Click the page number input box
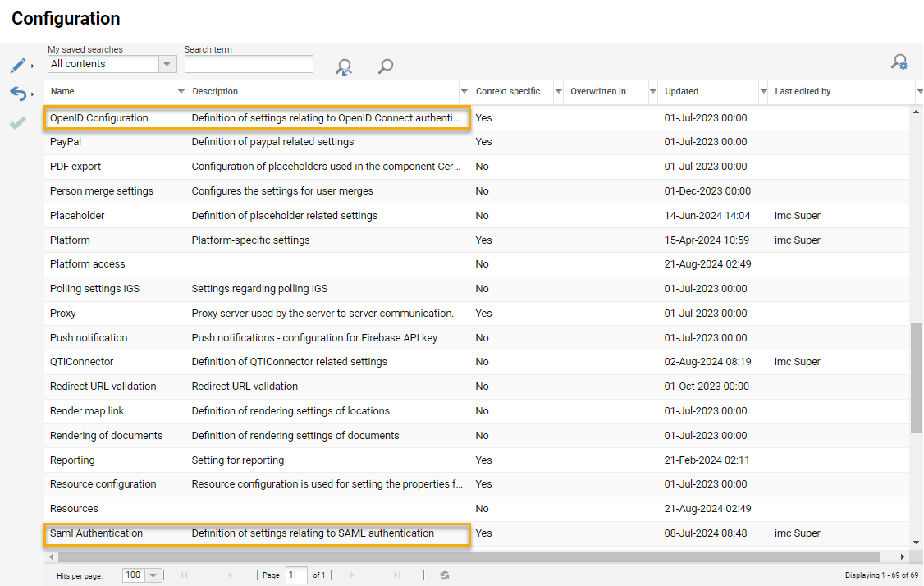The width and height of the screenshot is (924, 586). click(x=296, y=575)
